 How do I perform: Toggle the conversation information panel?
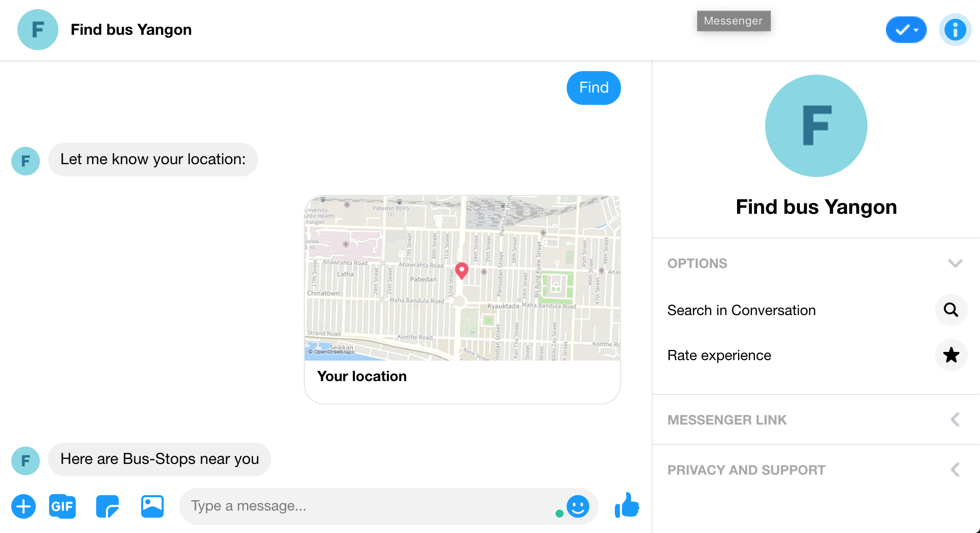pyautogui.click(x=955, y=30)
